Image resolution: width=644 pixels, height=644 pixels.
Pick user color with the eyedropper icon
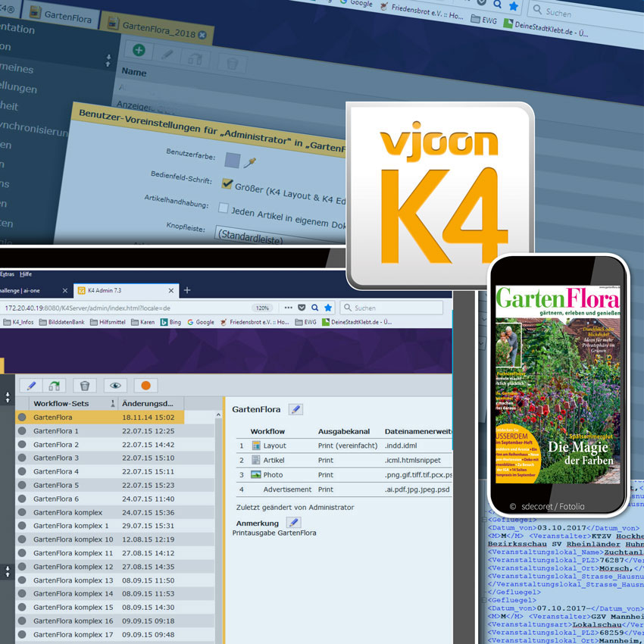tap(251, 163)
